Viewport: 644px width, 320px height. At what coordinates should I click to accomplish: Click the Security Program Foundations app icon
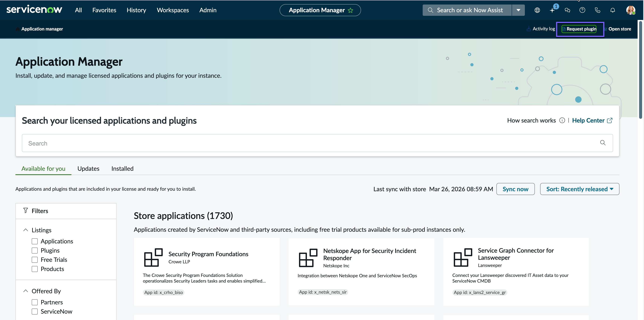tap(153, 257)
